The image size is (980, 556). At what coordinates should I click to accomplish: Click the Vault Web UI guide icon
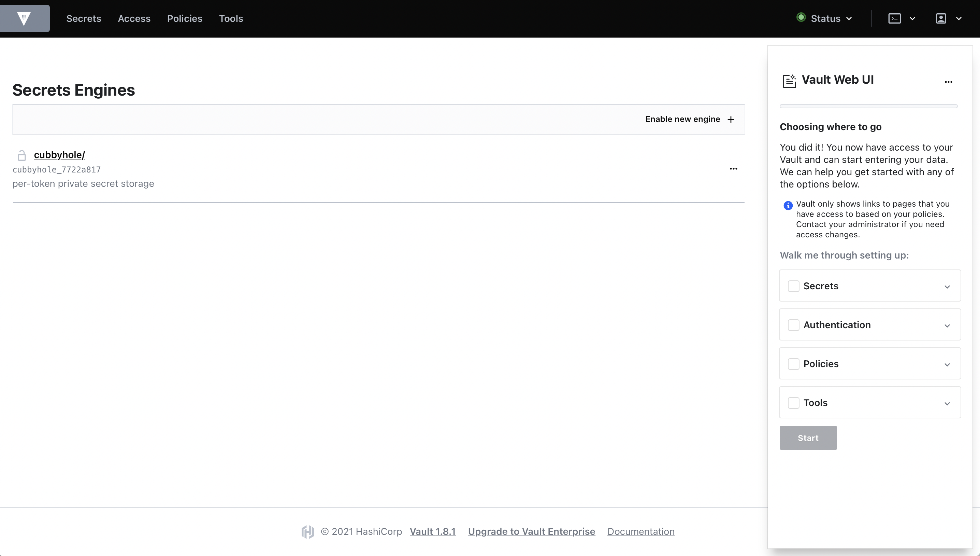click(x=789, y=81)
